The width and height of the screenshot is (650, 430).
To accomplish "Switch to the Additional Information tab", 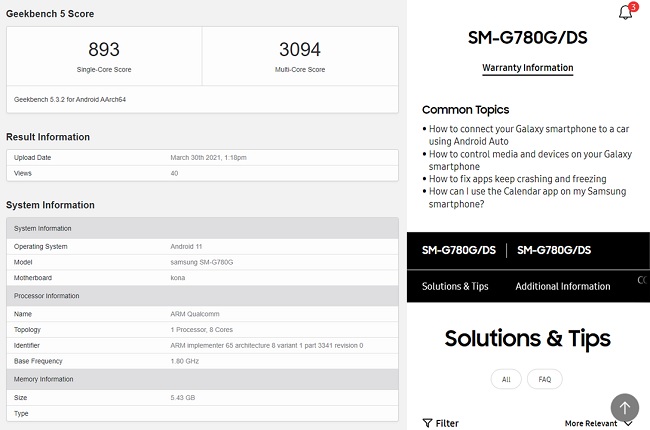I will tap(563, 286).
